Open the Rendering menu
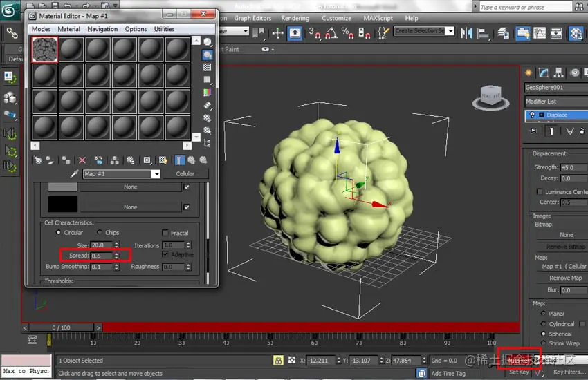 click(295, 18)
